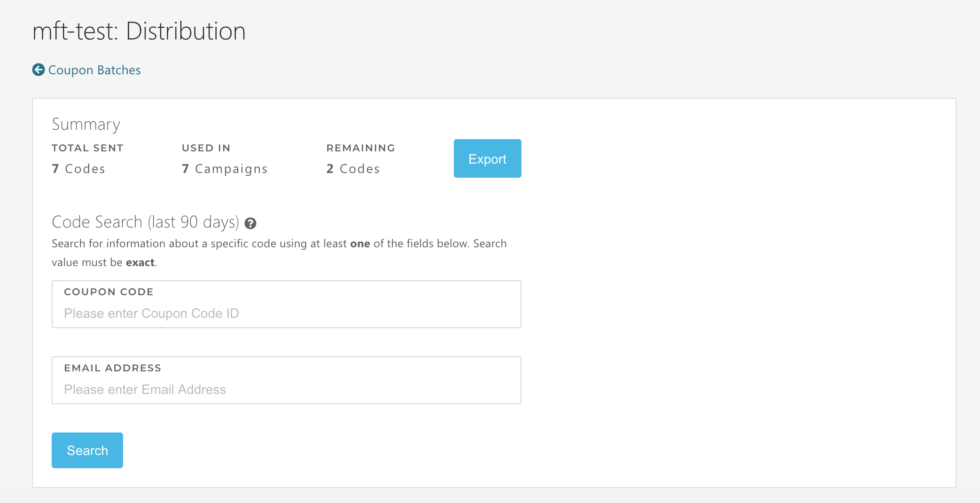The height and width of the screenshot is (503, 980).
Task: Click the EMAIL ADDRESS field label
Action: (x=113, y=368)
